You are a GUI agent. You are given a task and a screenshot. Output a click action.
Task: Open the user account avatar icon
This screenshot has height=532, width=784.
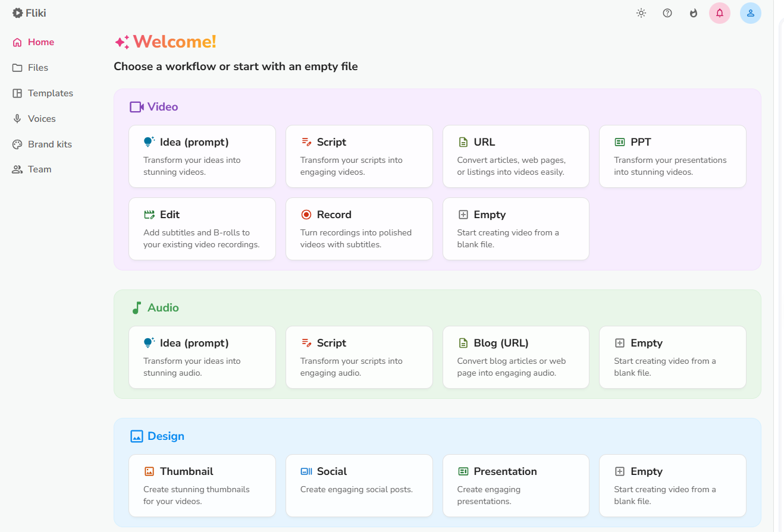(750, 13)
